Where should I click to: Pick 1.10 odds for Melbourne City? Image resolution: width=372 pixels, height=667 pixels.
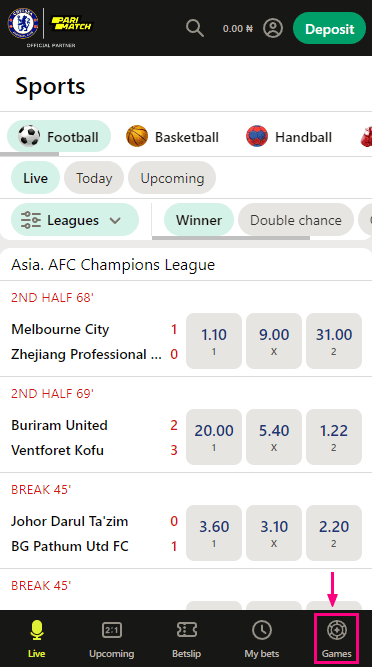(214, 341)
